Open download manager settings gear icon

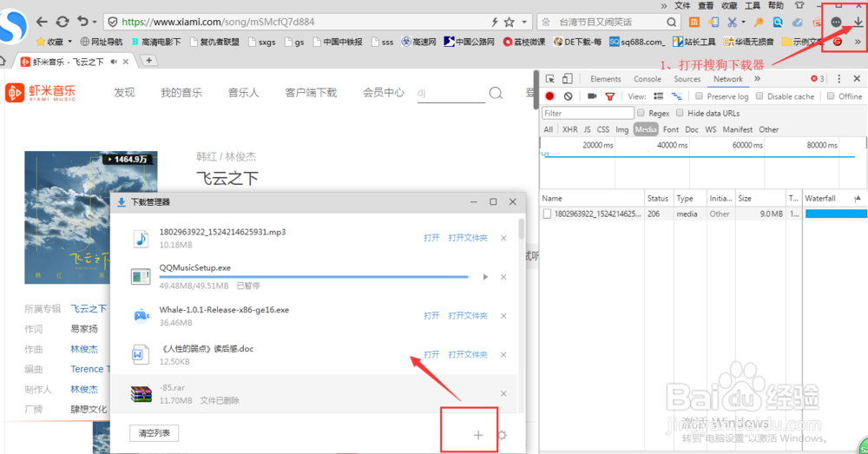[x=502, y=435]
